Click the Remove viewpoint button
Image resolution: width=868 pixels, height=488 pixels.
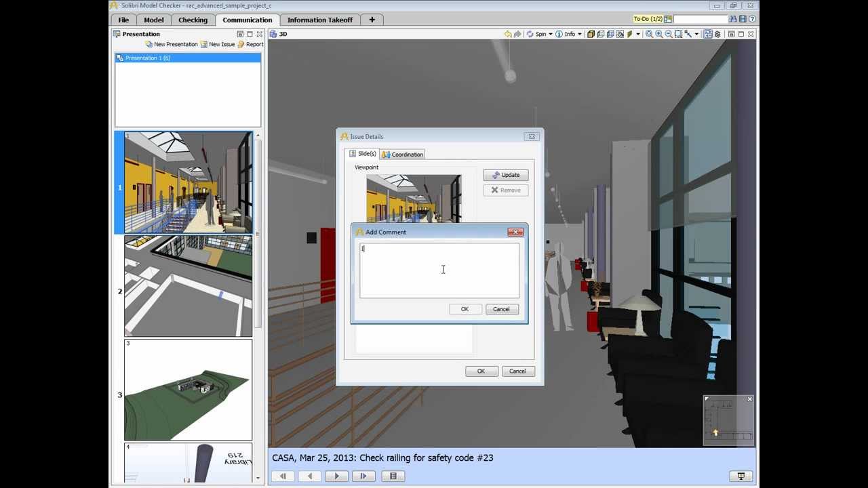pos(506,190)
